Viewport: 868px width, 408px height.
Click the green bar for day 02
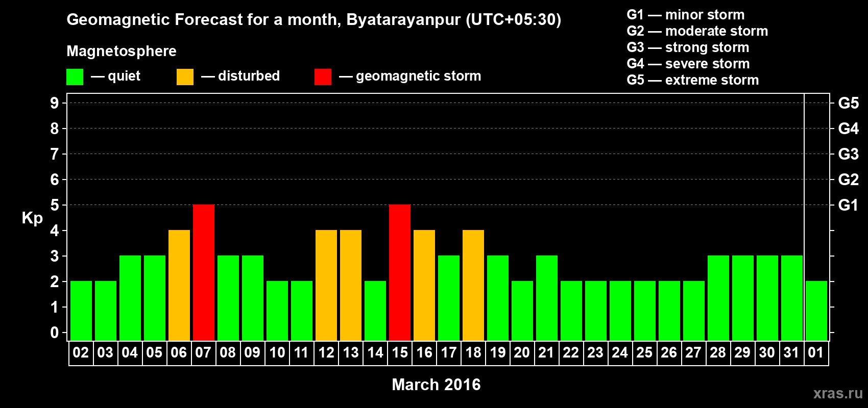(x=81, y=311)
